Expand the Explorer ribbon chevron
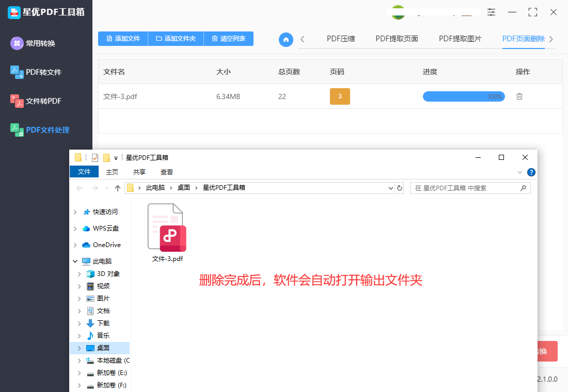This screenshot has width=568, height=392. point(520,172)
